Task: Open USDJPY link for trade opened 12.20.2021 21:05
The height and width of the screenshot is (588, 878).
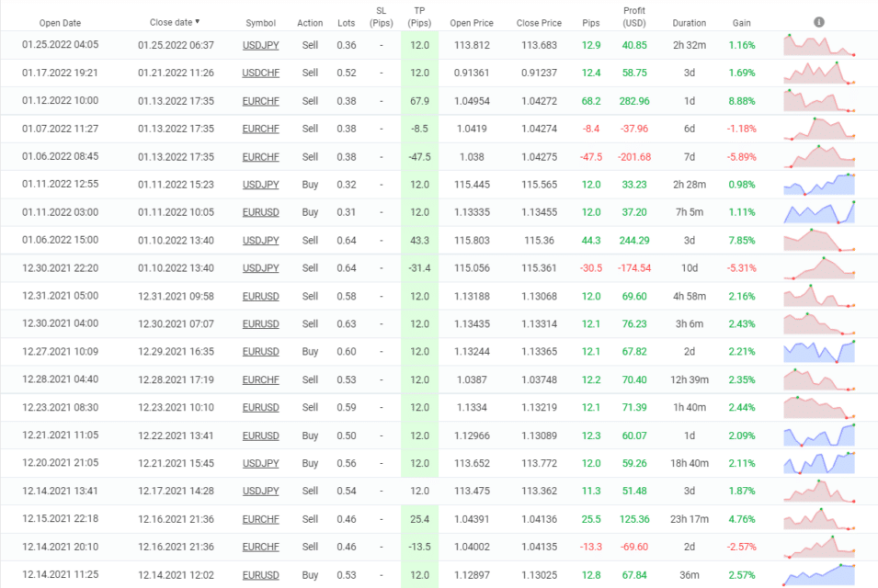Action: (x=260, y=463)
